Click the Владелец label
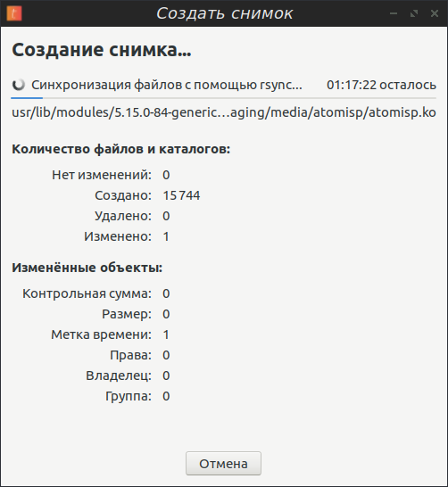This screenshot has height=487, width=448. tap(119, 376)
